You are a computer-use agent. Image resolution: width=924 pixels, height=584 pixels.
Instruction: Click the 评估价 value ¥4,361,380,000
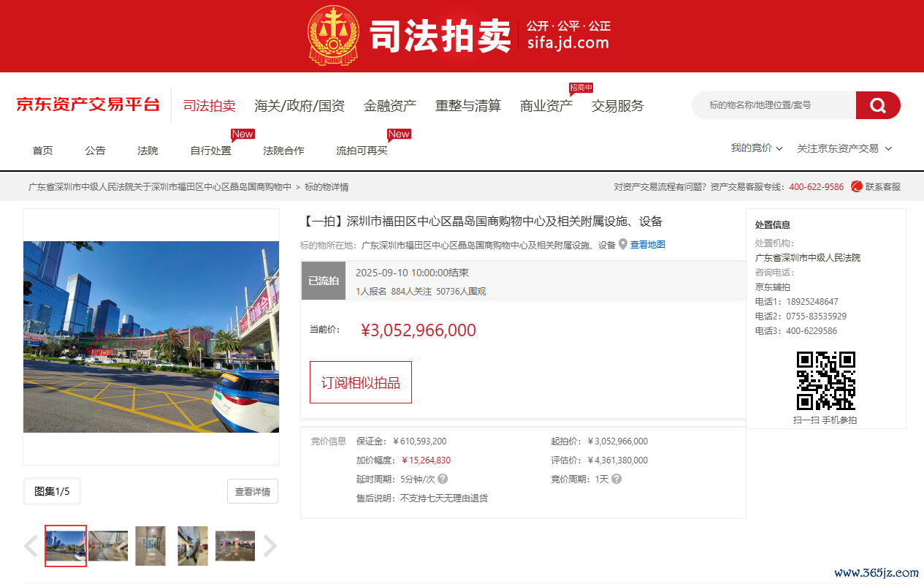tap(617, 460)
